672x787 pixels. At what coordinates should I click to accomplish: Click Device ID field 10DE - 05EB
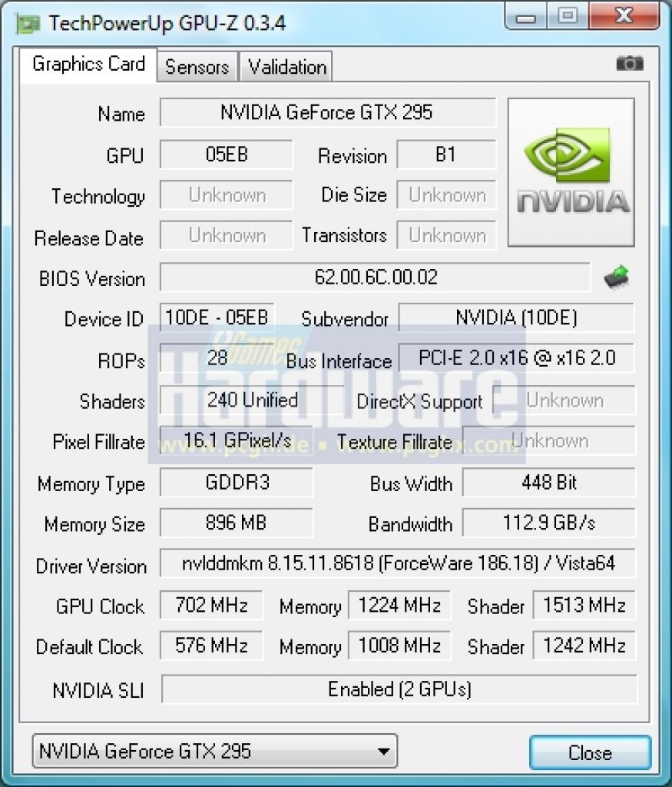(217, 317)
